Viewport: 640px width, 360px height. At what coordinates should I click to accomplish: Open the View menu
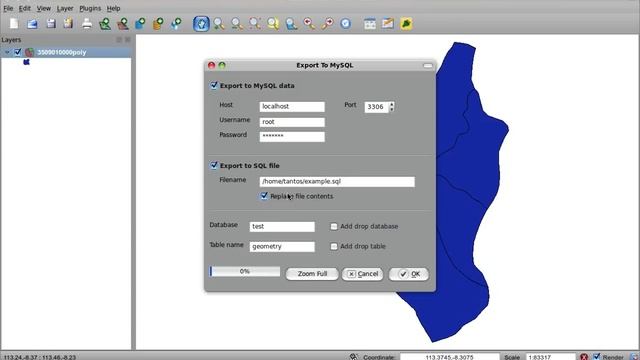click(44, 8)
